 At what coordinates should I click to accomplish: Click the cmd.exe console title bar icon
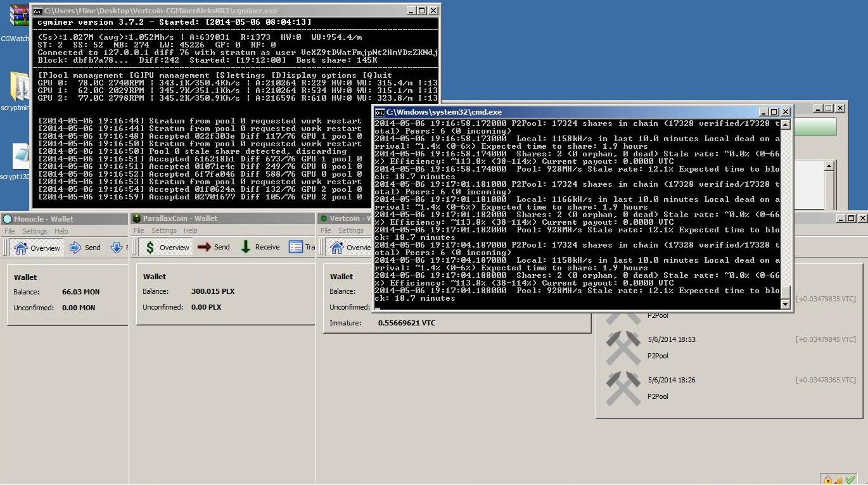point(380,112)
